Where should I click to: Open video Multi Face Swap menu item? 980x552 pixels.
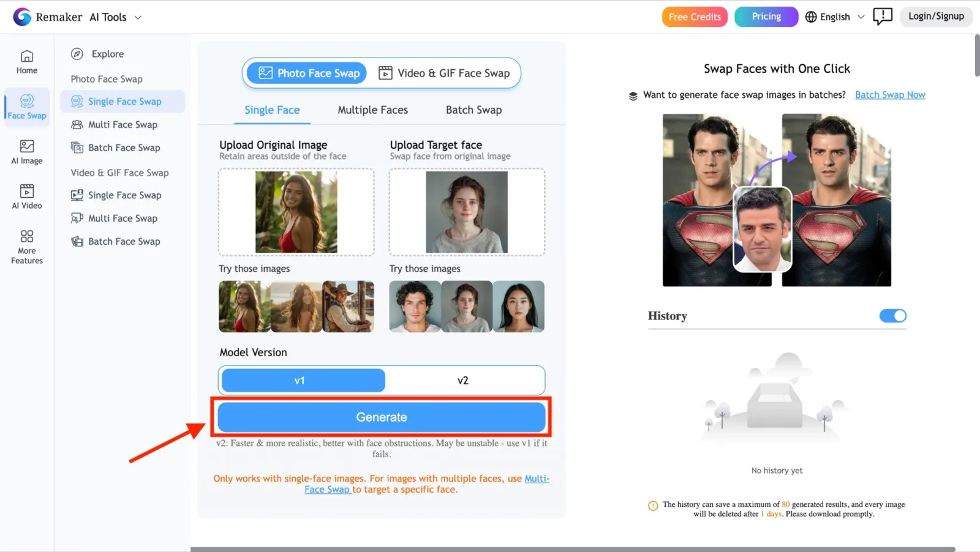(123, 218)
